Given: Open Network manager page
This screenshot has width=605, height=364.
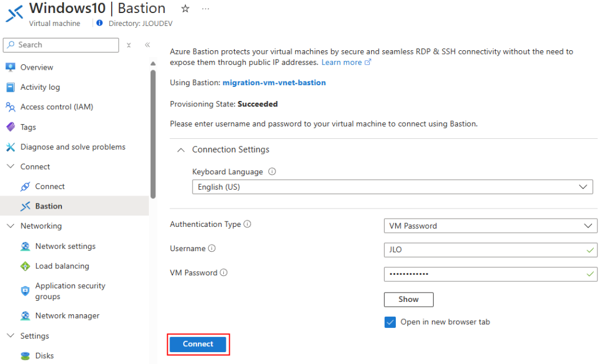Looking at the screenshot, I should click(x=67, y=316).
